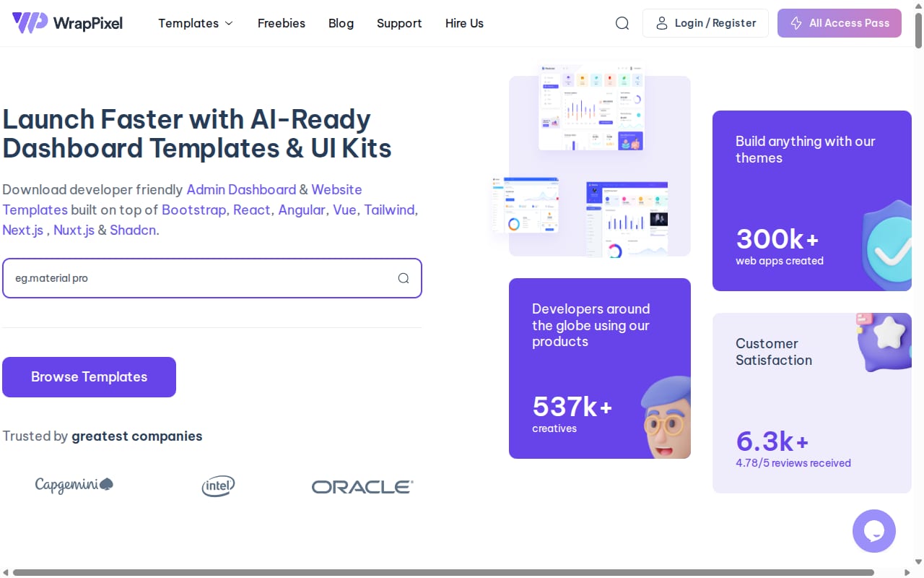Screen dimensions: 924x578
Task: Click the Login / Register button
Action: point(705,23)
